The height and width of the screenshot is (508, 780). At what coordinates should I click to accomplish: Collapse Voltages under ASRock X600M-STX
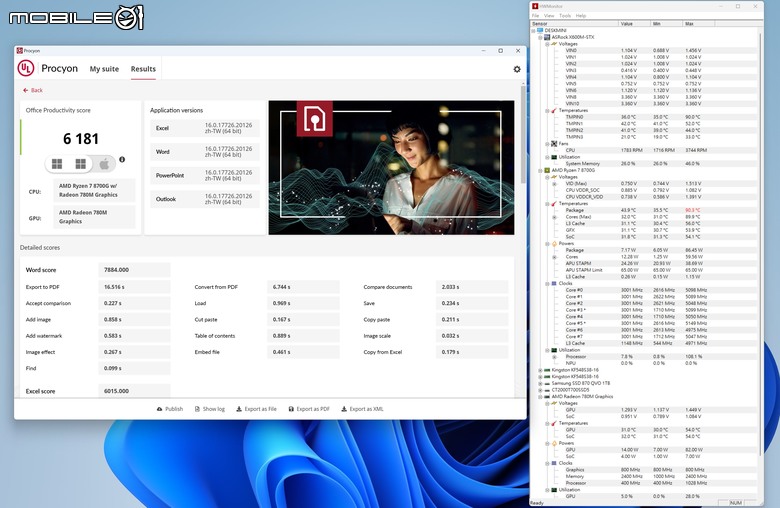[547, 44]
